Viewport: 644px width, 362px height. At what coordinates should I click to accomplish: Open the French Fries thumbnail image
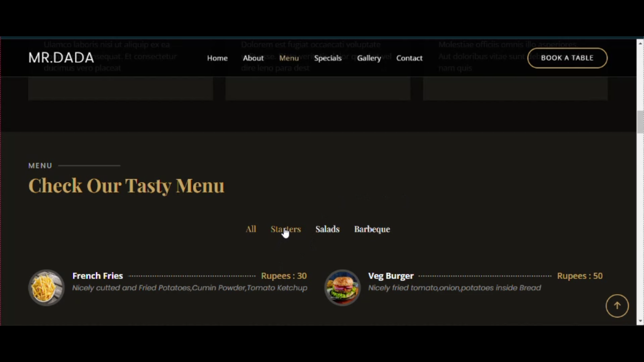[x=46, y=288]
